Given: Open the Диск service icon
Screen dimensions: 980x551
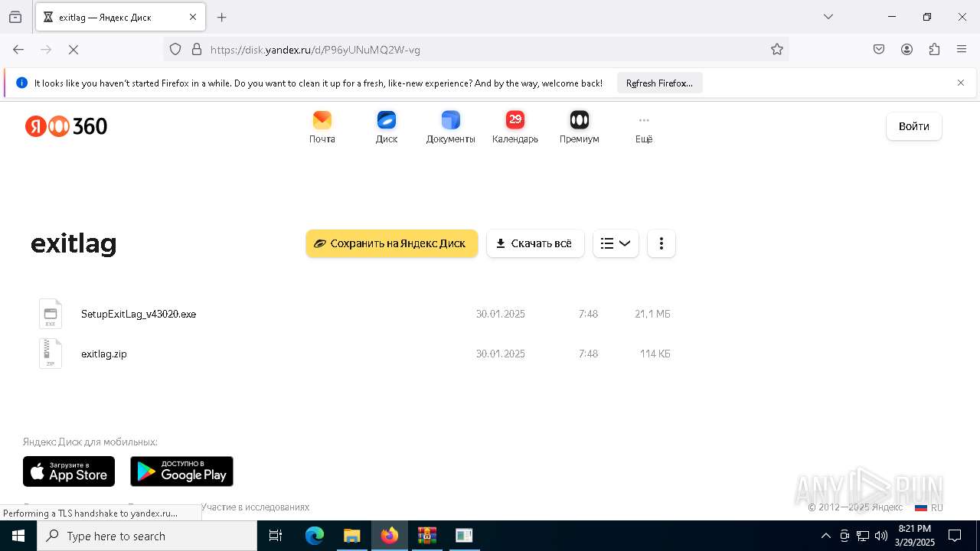Looking at the screenshot, I should tap(387, 127).
